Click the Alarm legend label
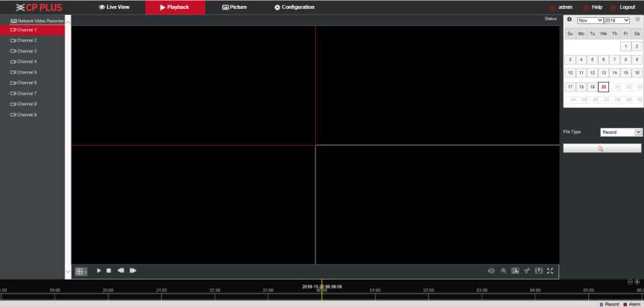Screen dimensions: 644x307 pos(634,305)
